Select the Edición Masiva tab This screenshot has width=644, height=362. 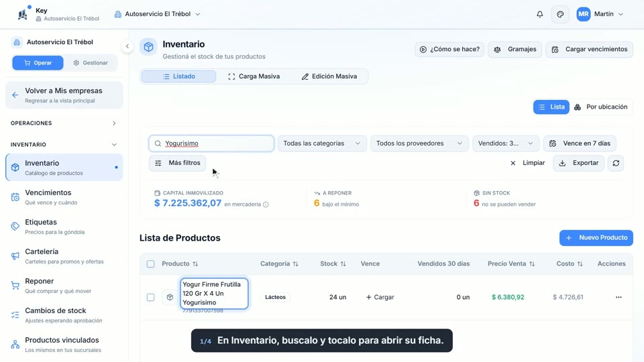tap(329, 76)
